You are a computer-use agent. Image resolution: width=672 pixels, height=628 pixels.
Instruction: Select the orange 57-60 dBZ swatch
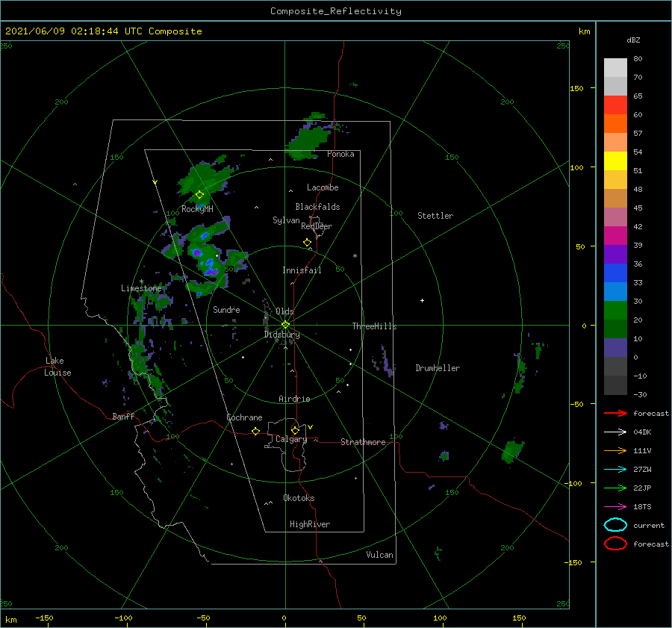615,123
